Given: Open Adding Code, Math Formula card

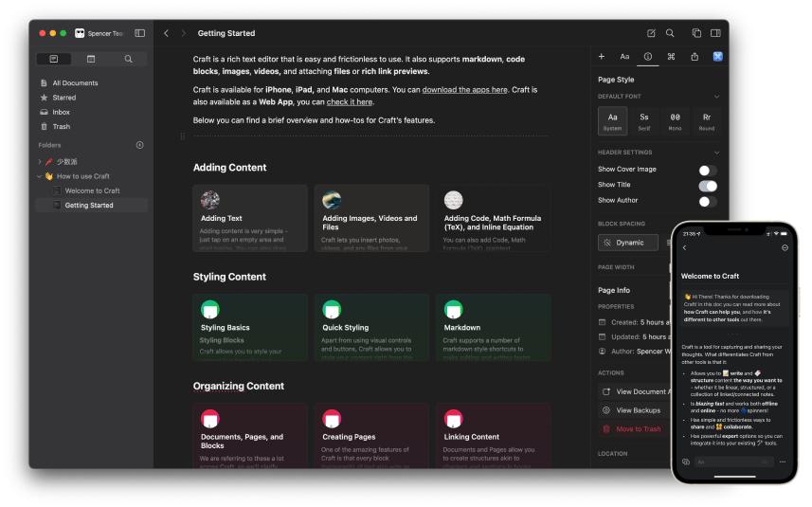Looking at the screenshot, I should [x=494, y=218].
